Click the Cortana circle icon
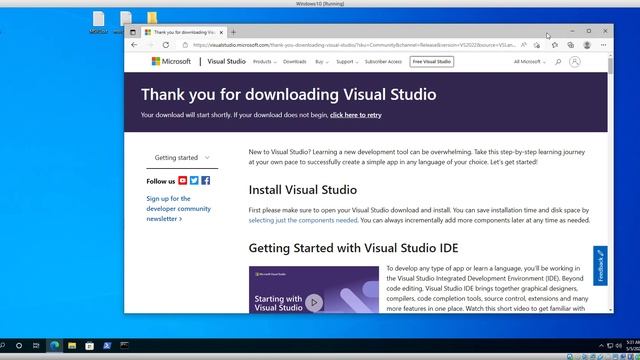 point(19,346)
